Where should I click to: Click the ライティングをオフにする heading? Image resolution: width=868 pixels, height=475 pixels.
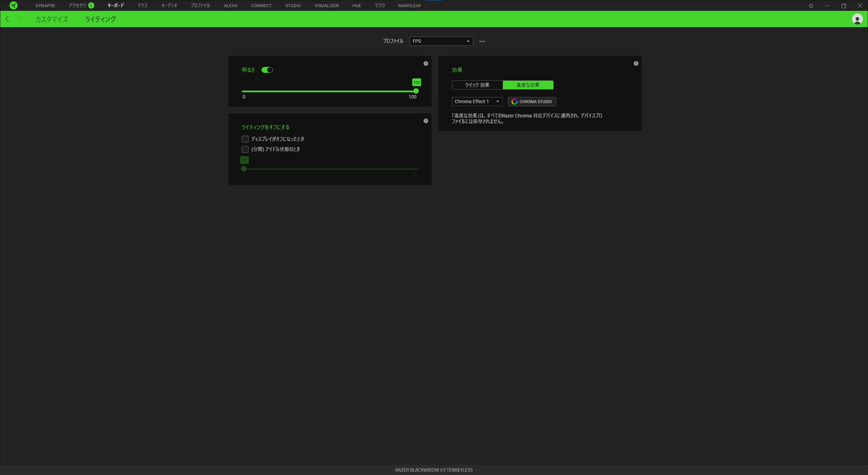(x=265, y=127)
